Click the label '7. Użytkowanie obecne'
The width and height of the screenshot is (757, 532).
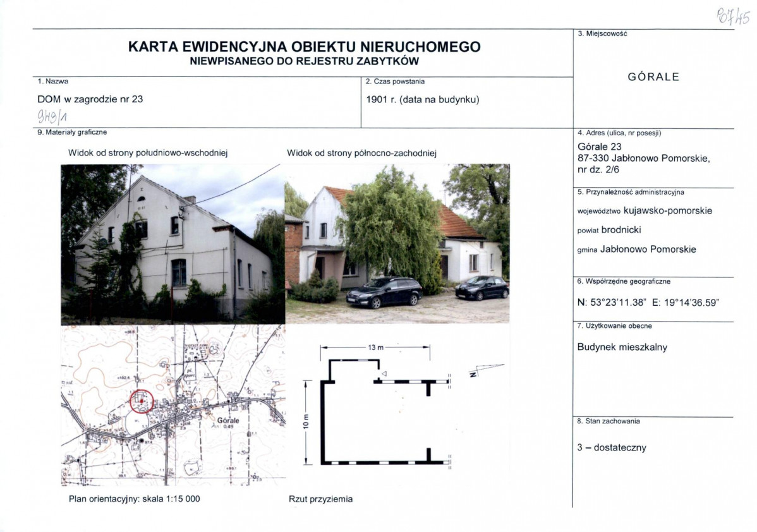[x=614, y=326]
